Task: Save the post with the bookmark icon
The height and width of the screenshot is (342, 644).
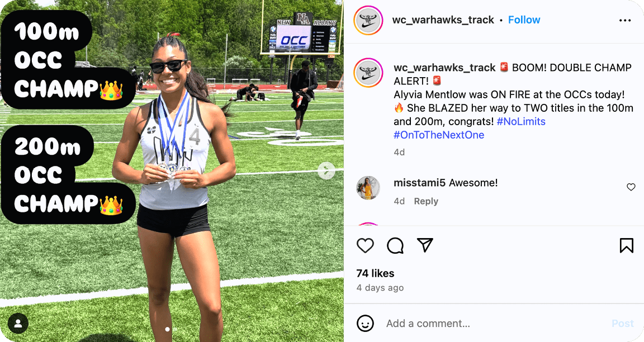Action: (x=626, y=245)
